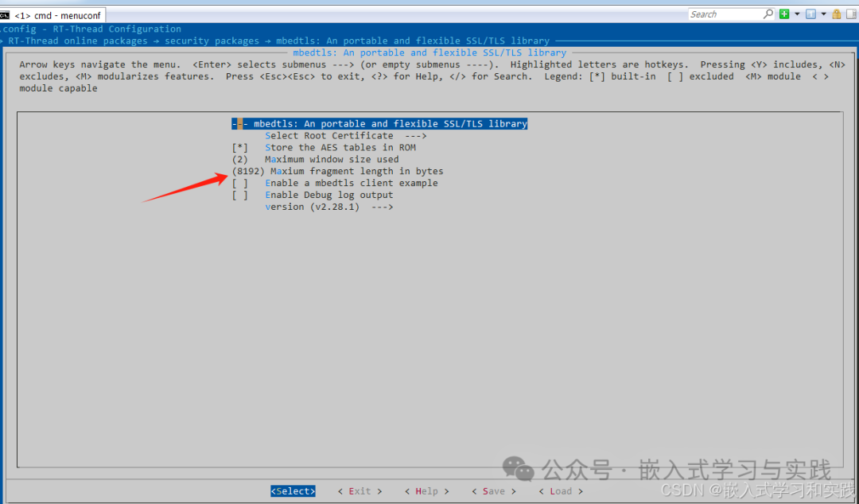Click the < Help > button
This screenshot has height=504, width=859.
427,491
